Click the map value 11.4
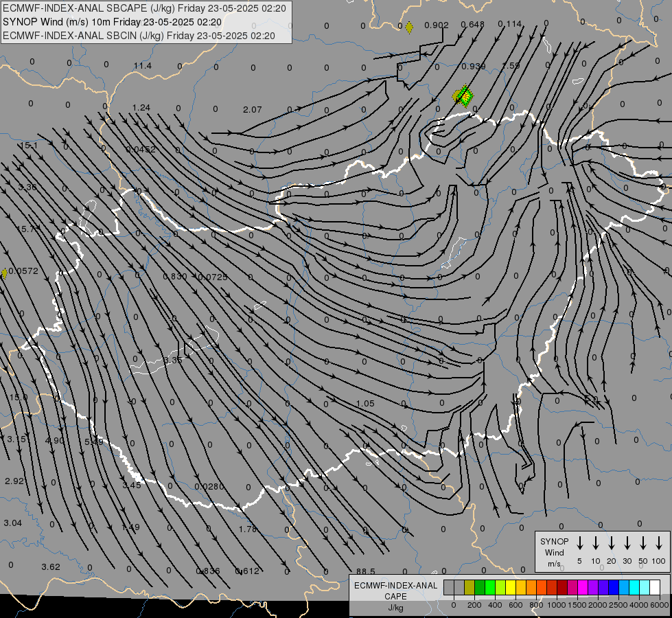Screen dimensions: 672x618 pyautogui.click(x=142, y=66)
